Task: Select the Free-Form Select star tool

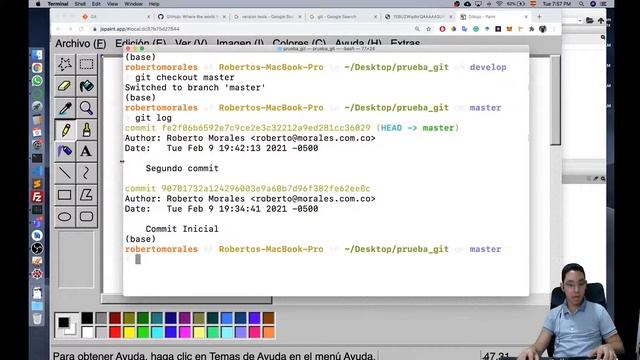Action: (64, 64)
